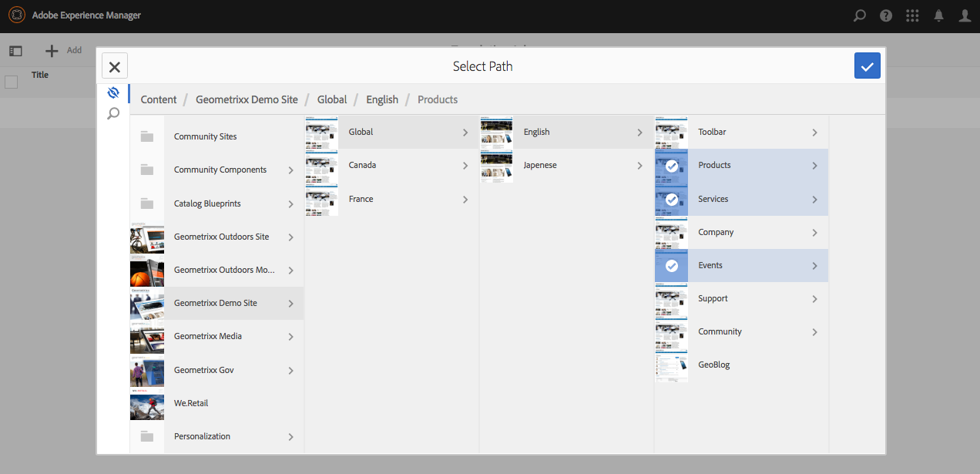The height and width of the screenshot is (474, 980).
Task: Expand the Geometrixx Media chevron
Action: (x=290, y=337)
